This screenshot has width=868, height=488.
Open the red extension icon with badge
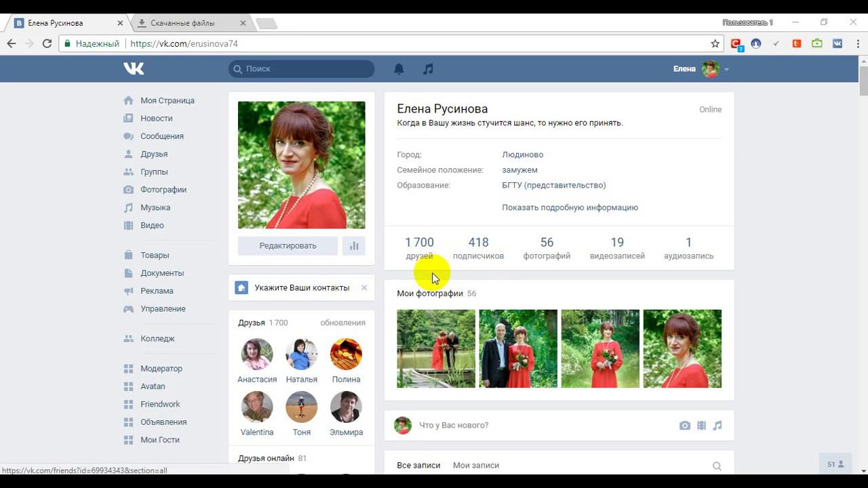(736, 44)
